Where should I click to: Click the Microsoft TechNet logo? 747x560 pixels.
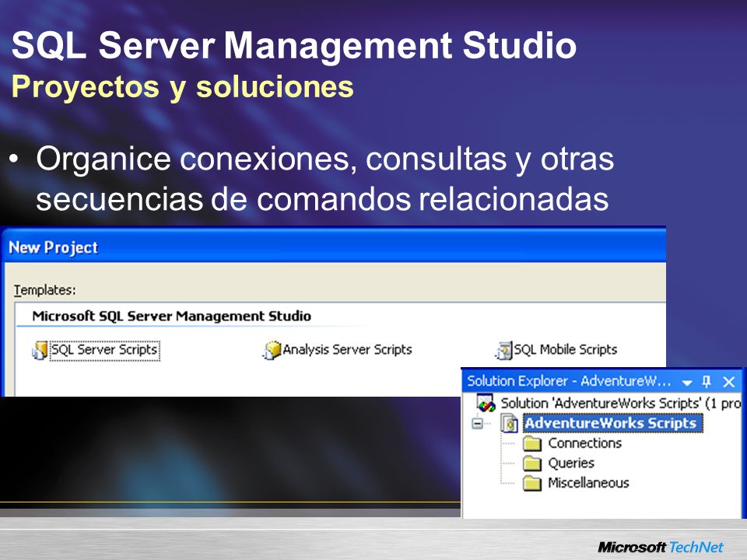(x=661, y=547)
